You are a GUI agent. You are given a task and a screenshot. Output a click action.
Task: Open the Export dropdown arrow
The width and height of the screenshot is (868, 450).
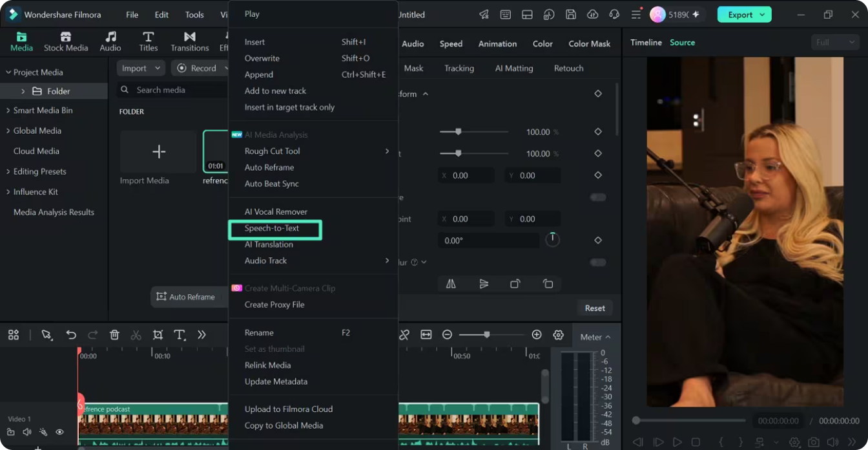(763, 15)
